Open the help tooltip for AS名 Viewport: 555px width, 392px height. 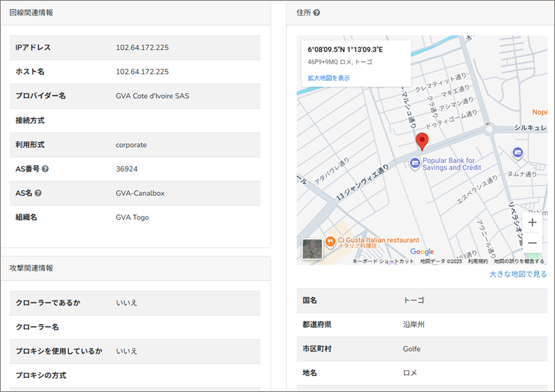coord(38,194)
